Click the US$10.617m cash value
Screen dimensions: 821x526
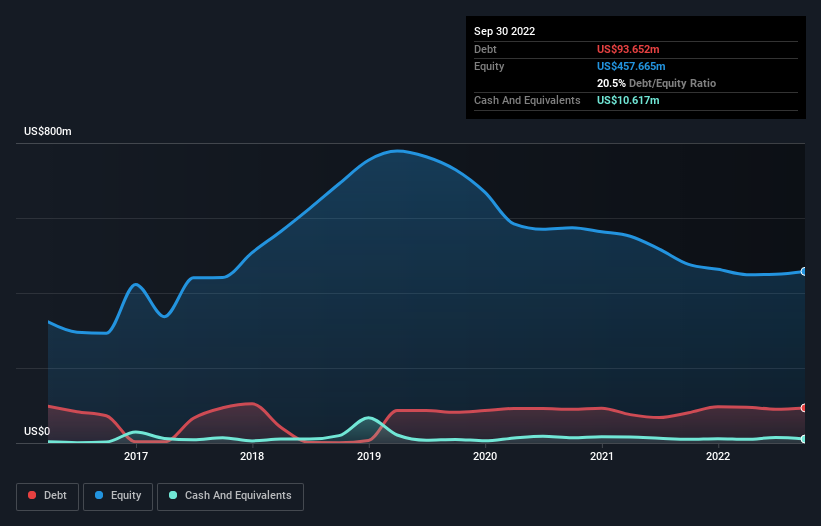(628, 100)
